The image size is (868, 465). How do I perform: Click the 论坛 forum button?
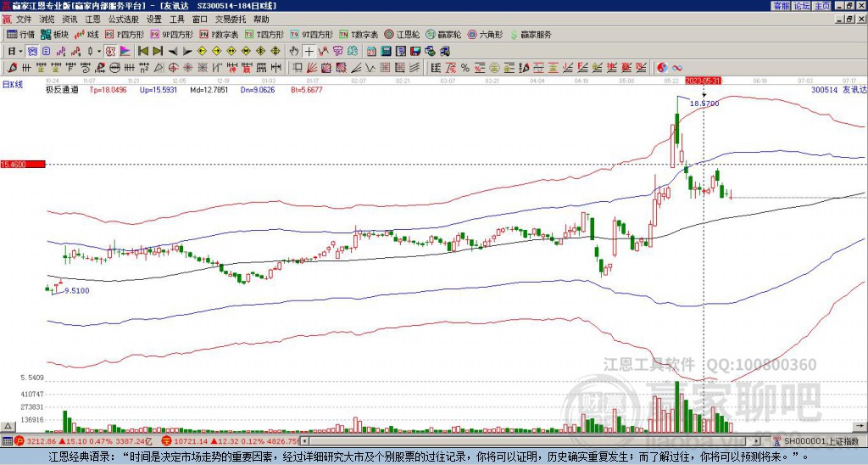point(802,6)
